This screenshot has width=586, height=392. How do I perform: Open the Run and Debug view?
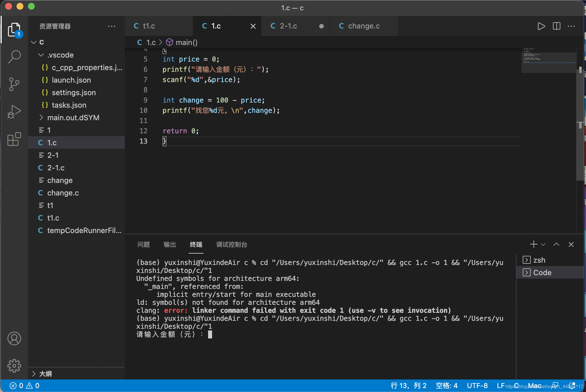[x=14, y=111]
